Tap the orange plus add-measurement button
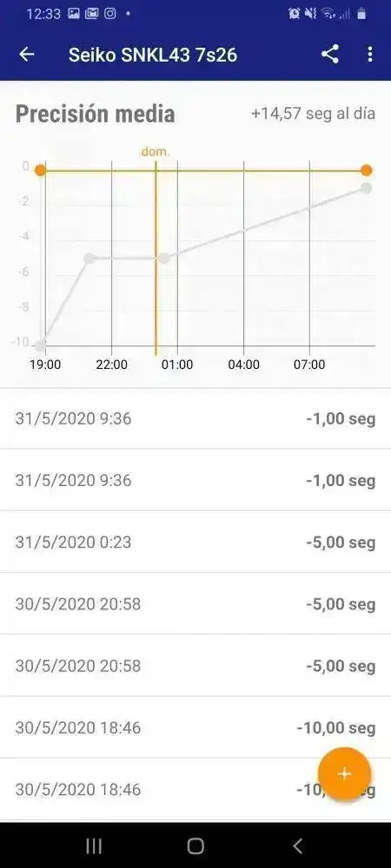391x868 pixels. 344,774
